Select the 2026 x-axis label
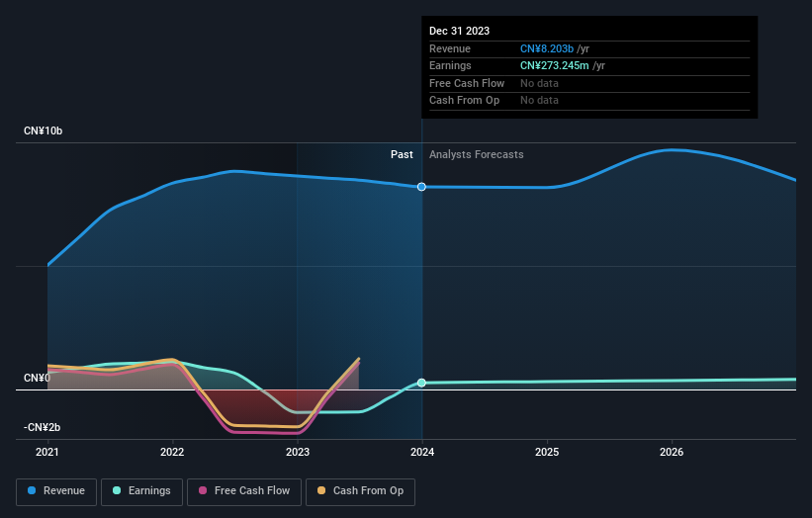812x518 pixels. (x=672, y=453)
